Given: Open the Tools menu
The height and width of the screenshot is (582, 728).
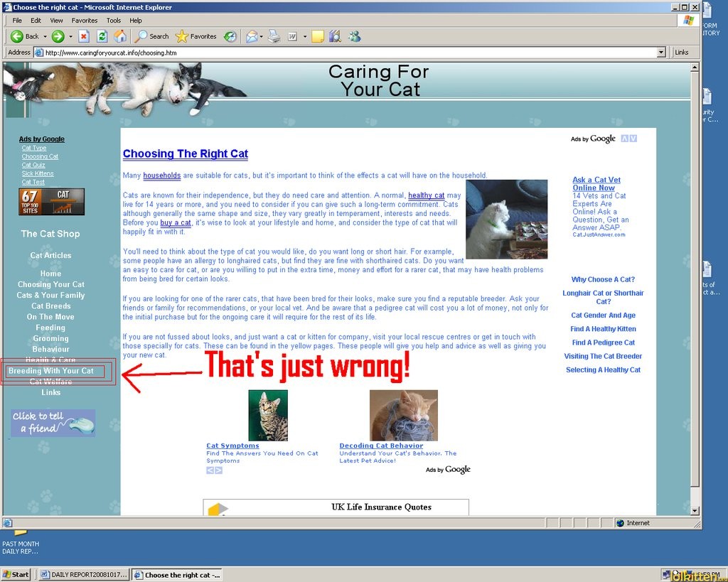Looking at the screenshot, I should point(114,21).
